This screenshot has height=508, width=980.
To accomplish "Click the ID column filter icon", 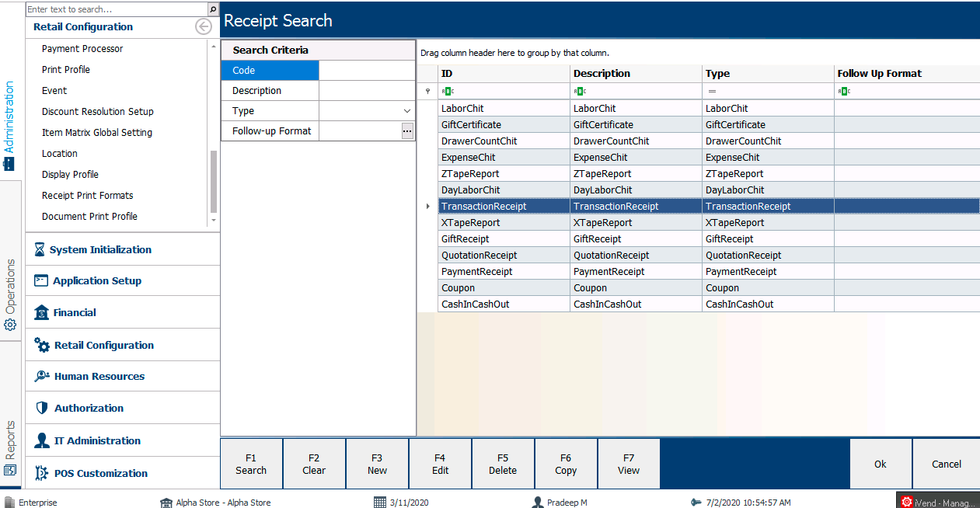I will click(448, 92).
